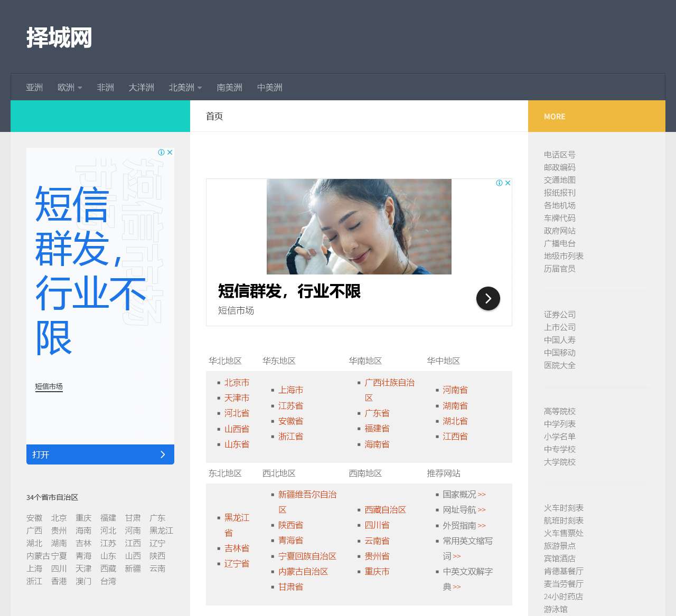Click the 择城网 site logo

tap(59, 37)
